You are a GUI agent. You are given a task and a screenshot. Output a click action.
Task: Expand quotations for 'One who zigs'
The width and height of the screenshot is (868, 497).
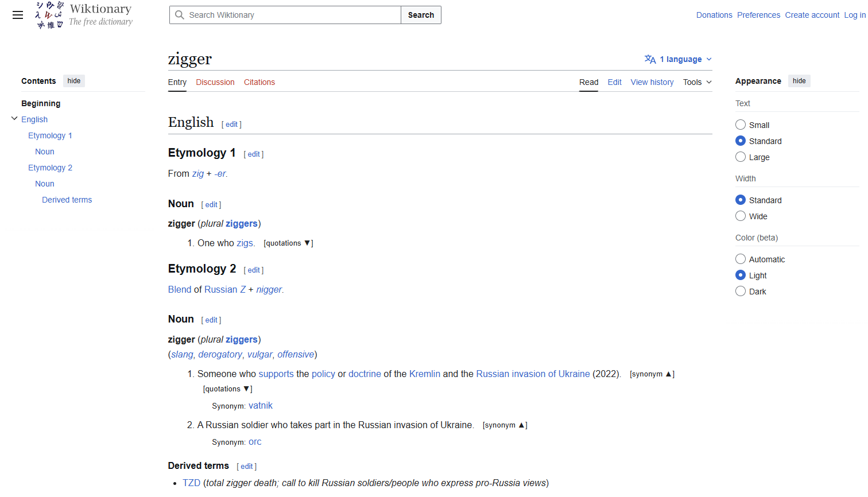coord(288,243)
